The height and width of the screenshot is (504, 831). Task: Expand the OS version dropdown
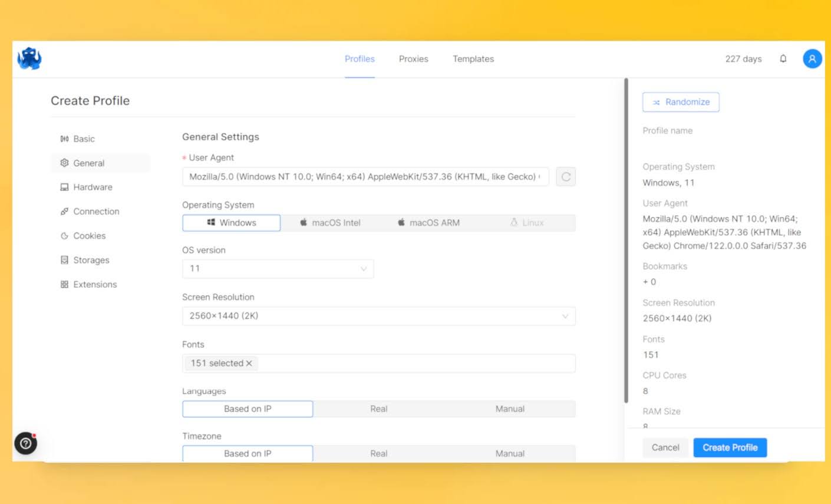[278, 269]
